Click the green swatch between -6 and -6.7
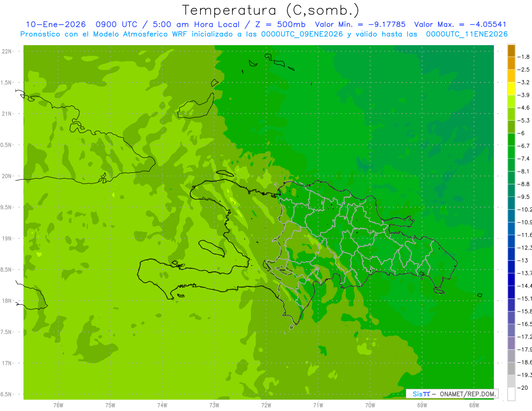 [511, 140]
